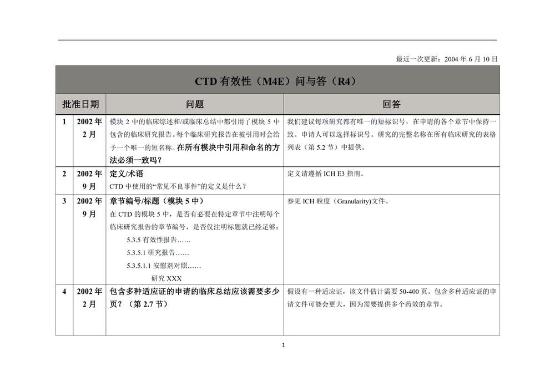Viewport: 555px width, 392px height.
Task: Click the update date text "最近一次更新：2004 年 6 月 10 日"
Action: pyautogui.click(x=447, y=59)
